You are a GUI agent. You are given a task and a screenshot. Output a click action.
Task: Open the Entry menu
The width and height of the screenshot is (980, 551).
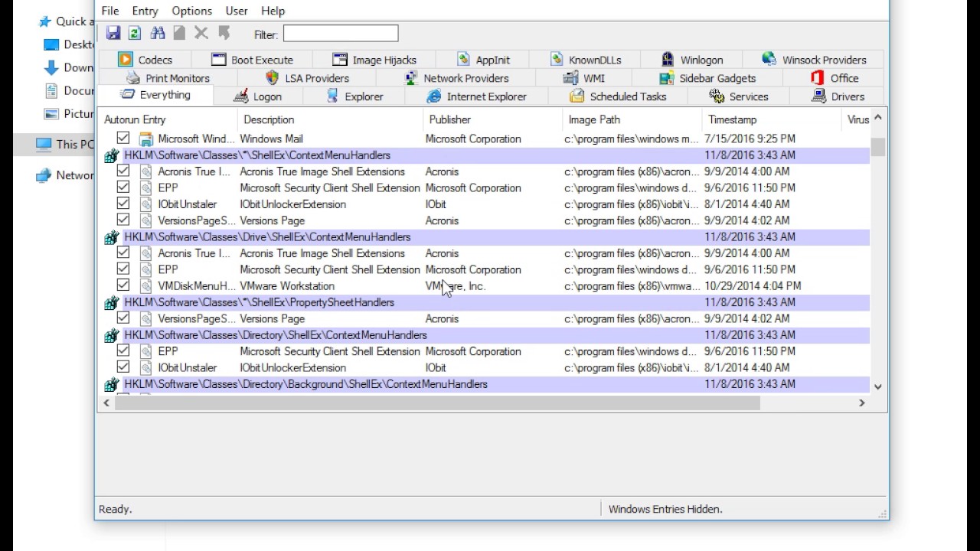tap(145, 11)
